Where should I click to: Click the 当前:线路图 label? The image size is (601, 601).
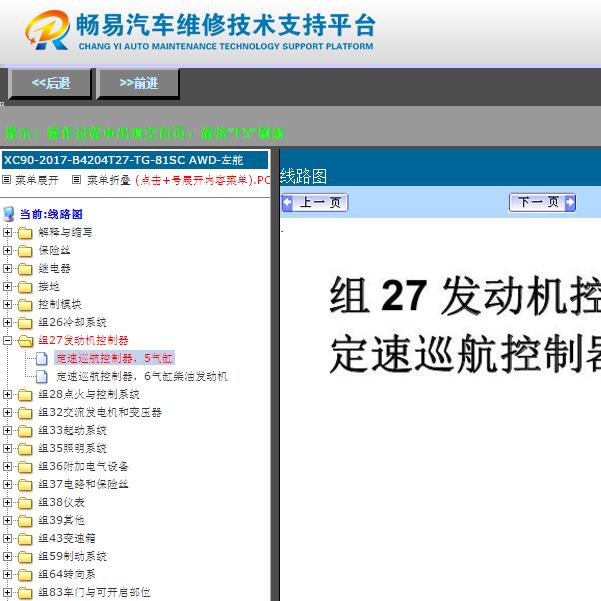tap(51, 214)
